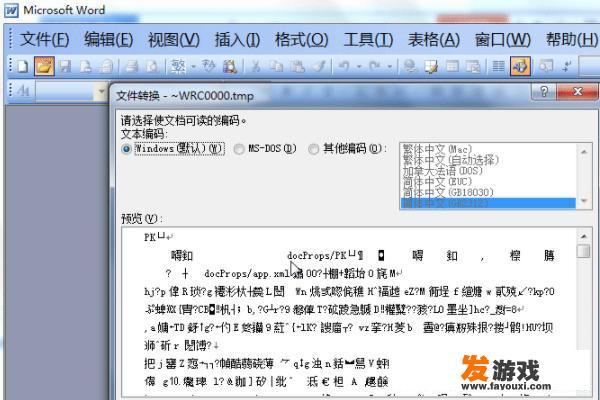Click the Print printer icon
The height and width of the screenshot is (400, 600).
[x=132, y=67]
